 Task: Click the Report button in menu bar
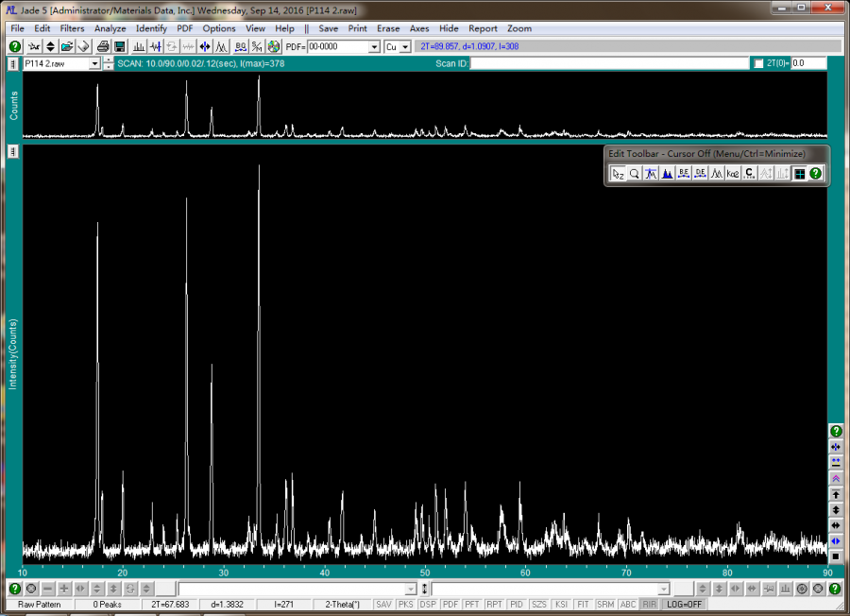coord(483,28)
